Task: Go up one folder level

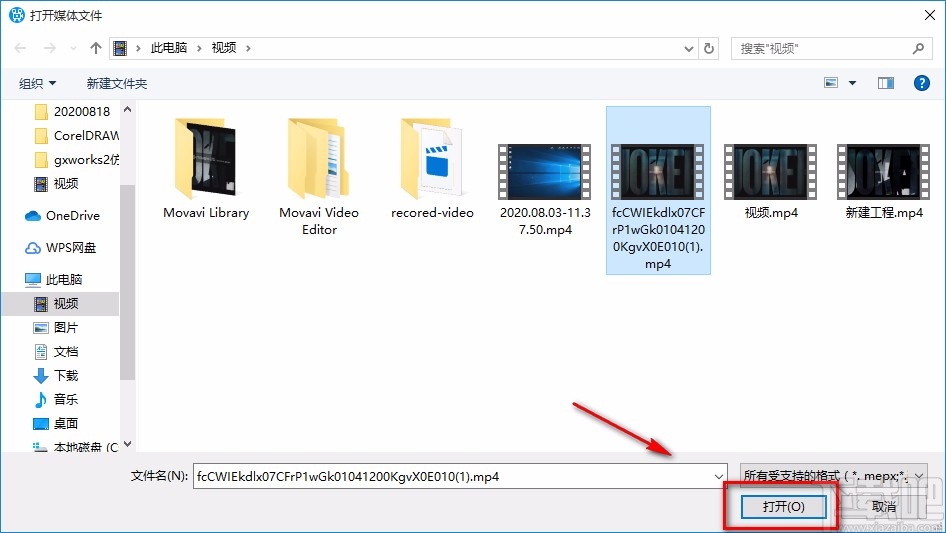Action: tap(95, 48)
